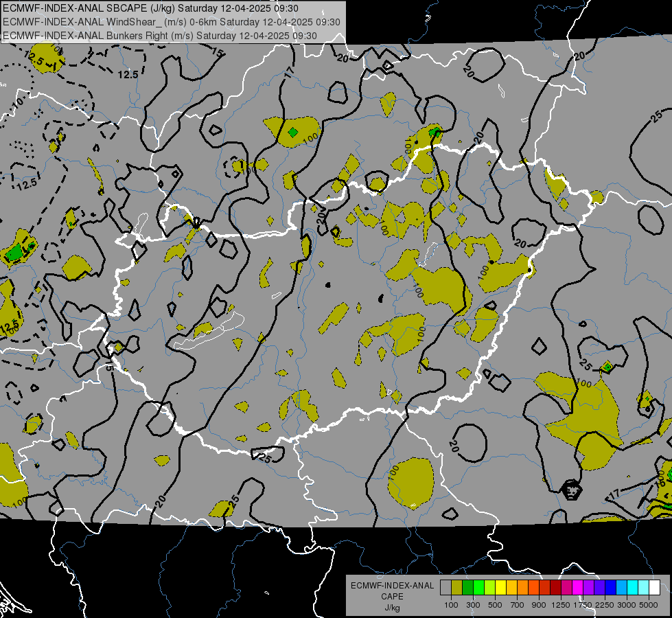The image size is (672, 618).
Task: Click the 900 legend value
Action: 539,605
